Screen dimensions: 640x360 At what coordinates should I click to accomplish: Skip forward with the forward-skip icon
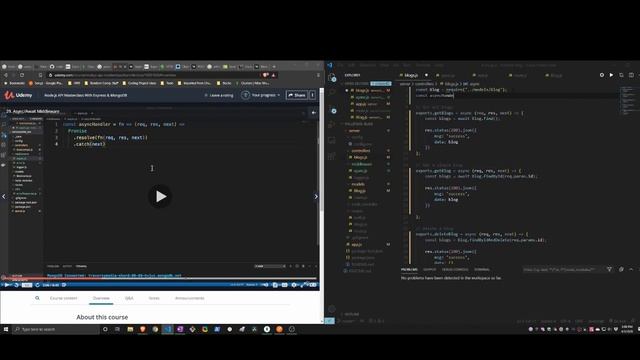tap(38, 285)
